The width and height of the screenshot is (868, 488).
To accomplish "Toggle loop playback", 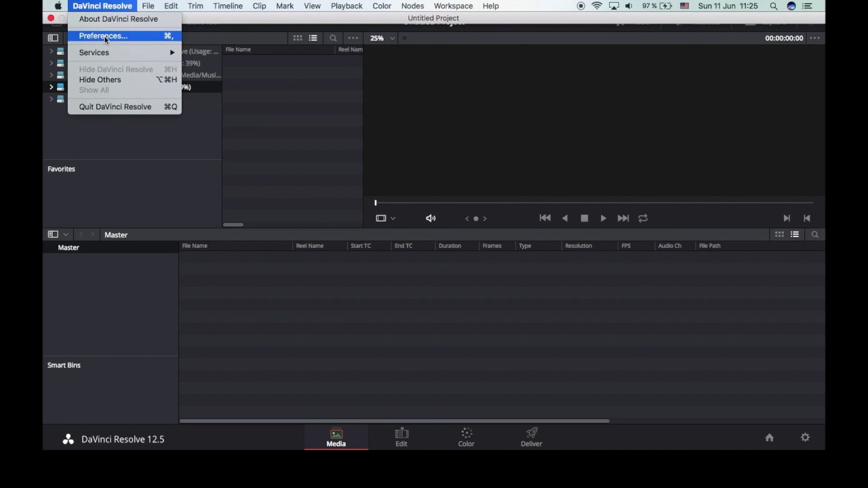I will click(x=643, y=218).
